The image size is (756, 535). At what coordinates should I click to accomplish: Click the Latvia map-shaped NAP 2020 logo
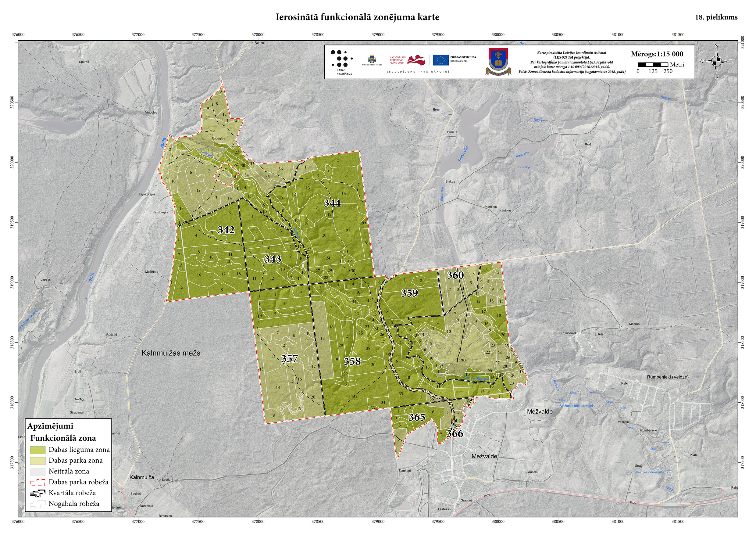tap(416, 60)
